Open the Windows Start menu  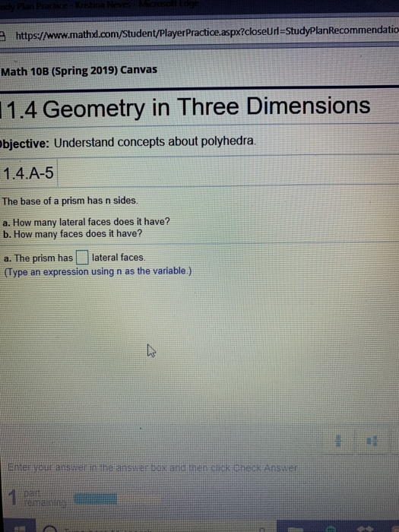tap(19, 528)
